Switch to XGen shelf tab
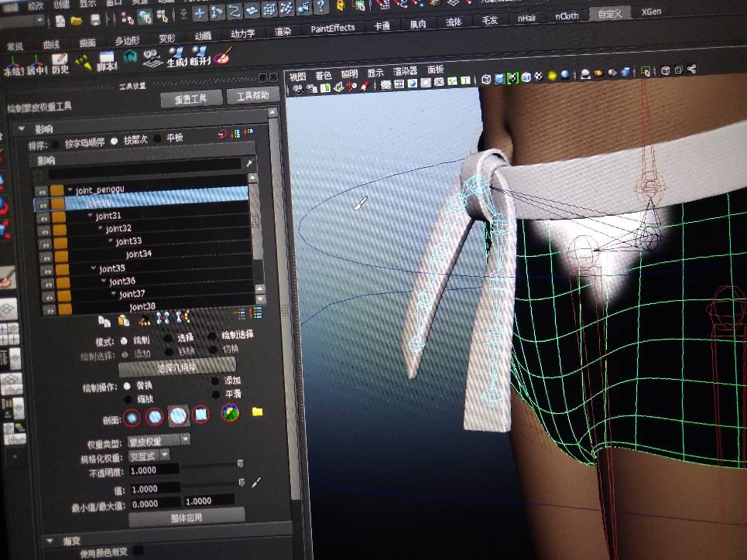Viewport: 747px width, 560px height. [651, 12]
